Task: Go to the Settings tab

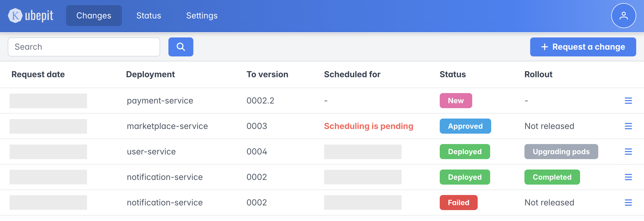Action: tap(202, 16)
